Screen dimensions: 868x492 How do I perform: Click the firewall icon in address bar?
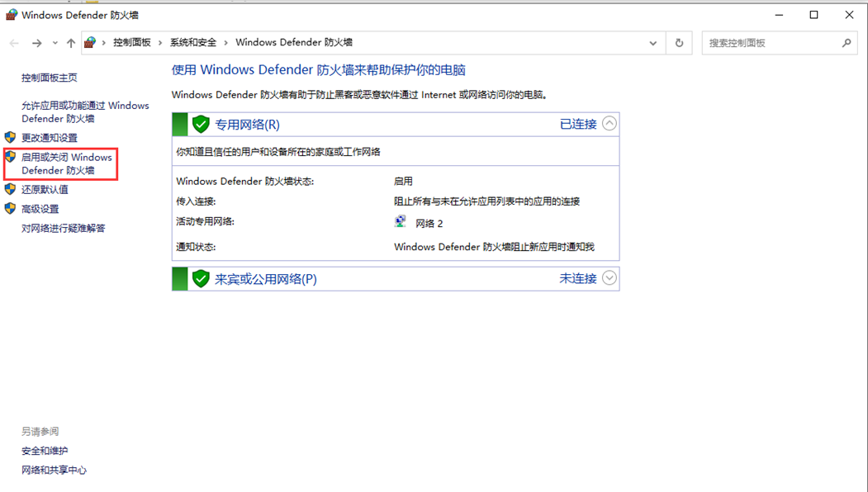click(x=90, y=43)
